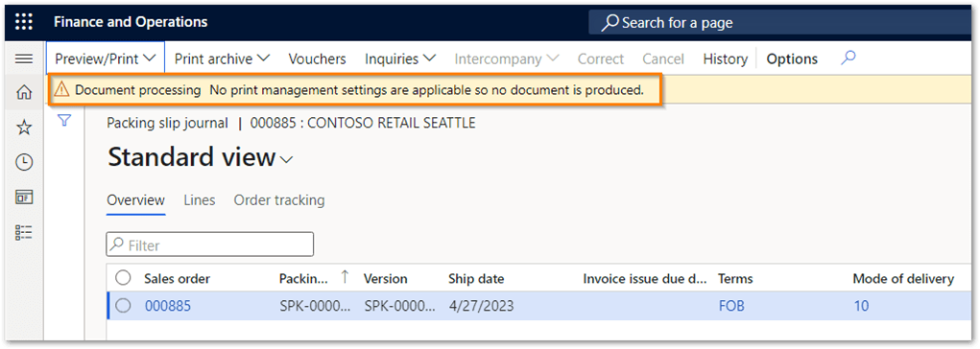Open sales order 000885 link

[x=168, y=306]
